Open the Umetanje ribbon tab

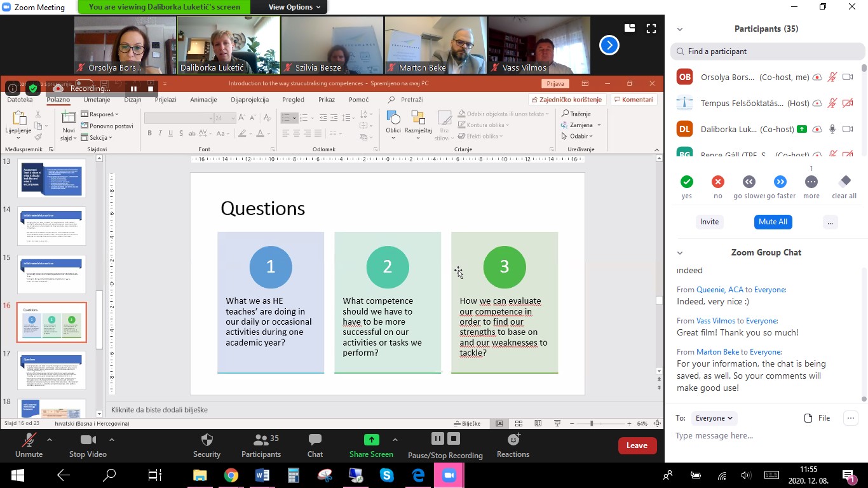pos(97,100)
